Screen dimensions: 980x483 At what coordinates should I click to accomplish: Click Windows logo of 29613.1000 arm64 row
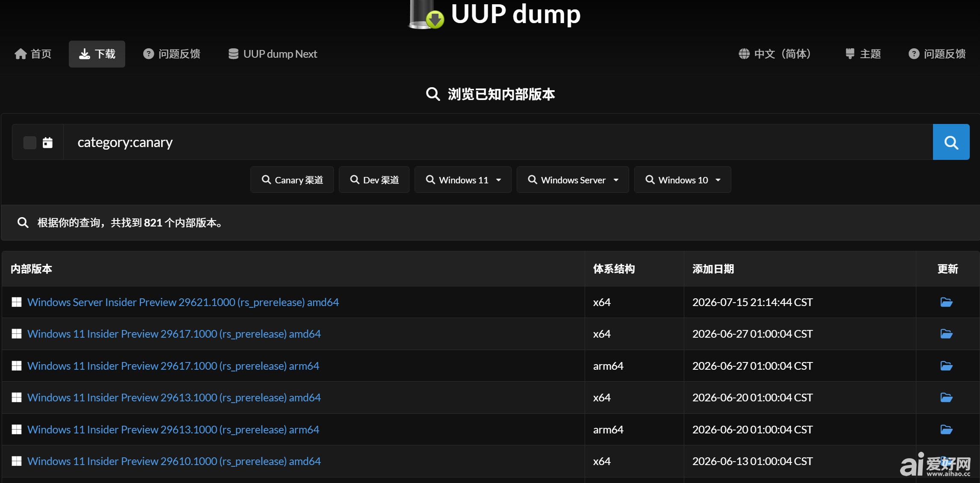pyautogui.click(x=17, y=430)
